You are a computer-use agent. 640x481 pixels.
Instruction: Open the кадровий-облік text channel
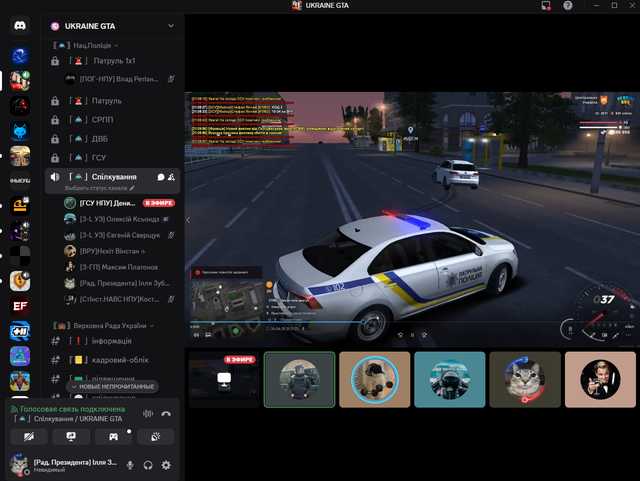(x=113, y=360)
